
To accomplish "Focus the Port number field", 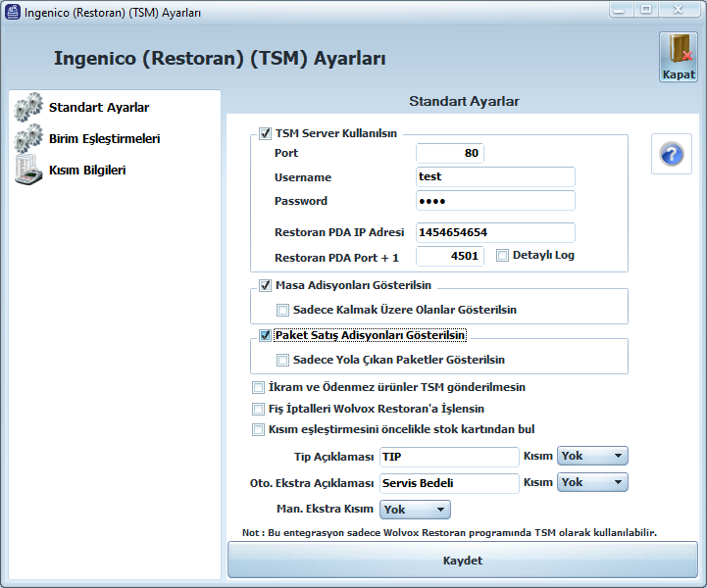I will (x=450, y=154).
